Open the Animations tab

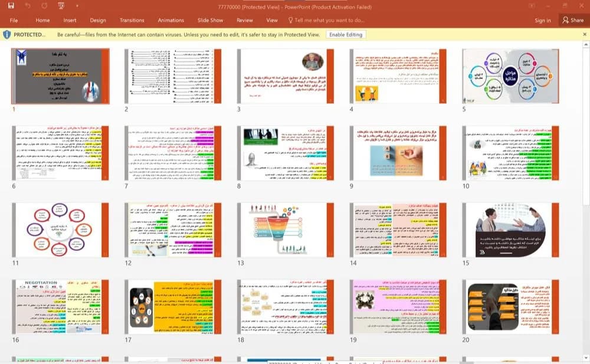tap(171, 20)
